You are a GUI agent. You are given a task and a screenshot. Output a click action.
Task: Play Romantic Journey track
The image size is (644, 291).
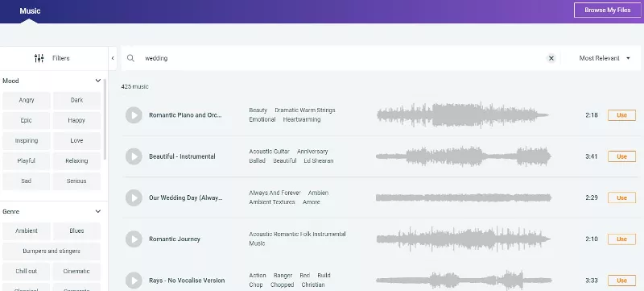(x=134, y=239)
